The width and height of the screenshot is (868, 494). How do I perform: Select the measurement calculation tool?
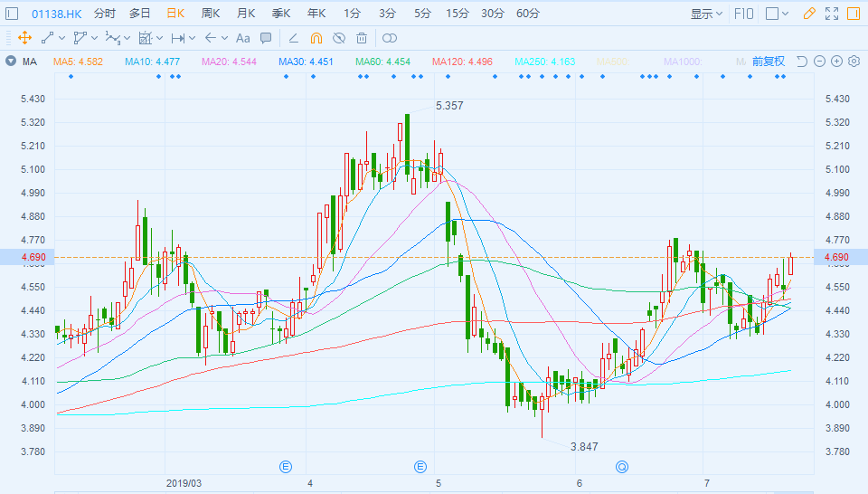(145, 38)
